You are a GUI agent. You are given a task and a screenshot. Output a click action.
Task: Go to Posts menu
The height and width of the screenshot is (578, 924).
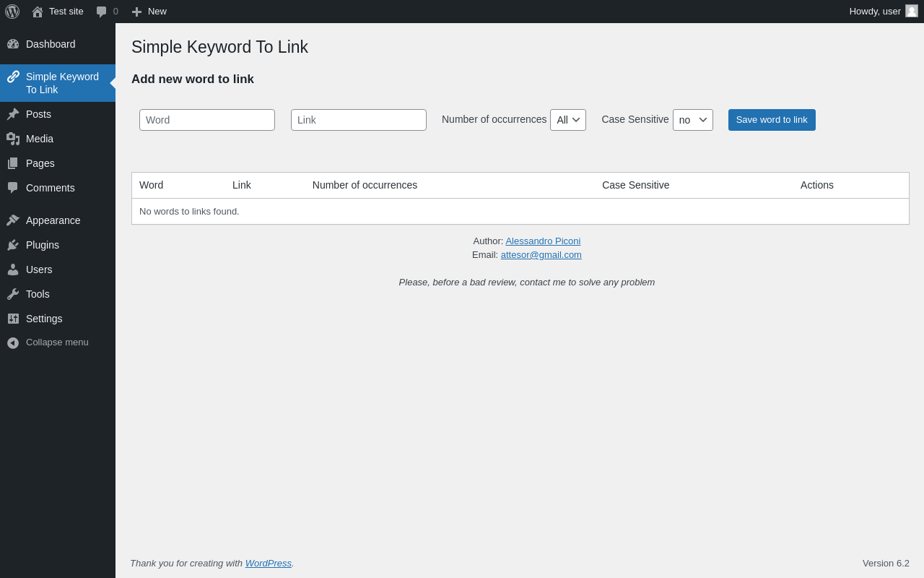[x=38, y=114]
